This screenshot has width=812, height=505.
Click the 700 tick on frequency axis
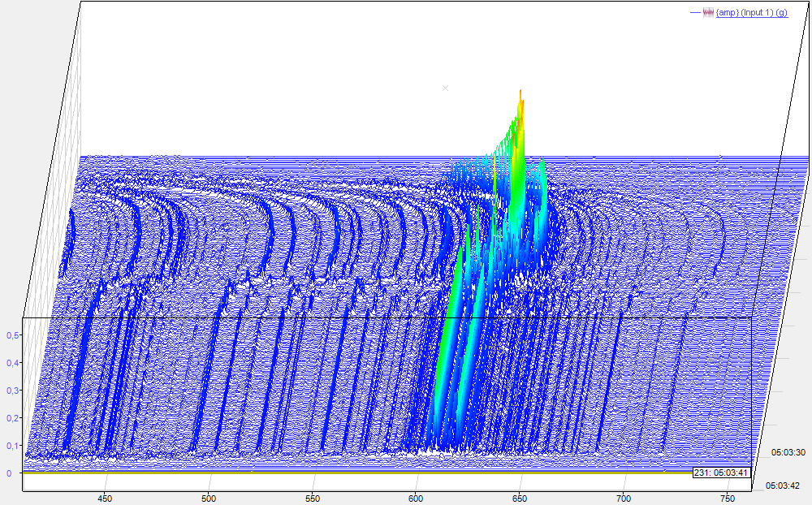click(x=624, y=499)
